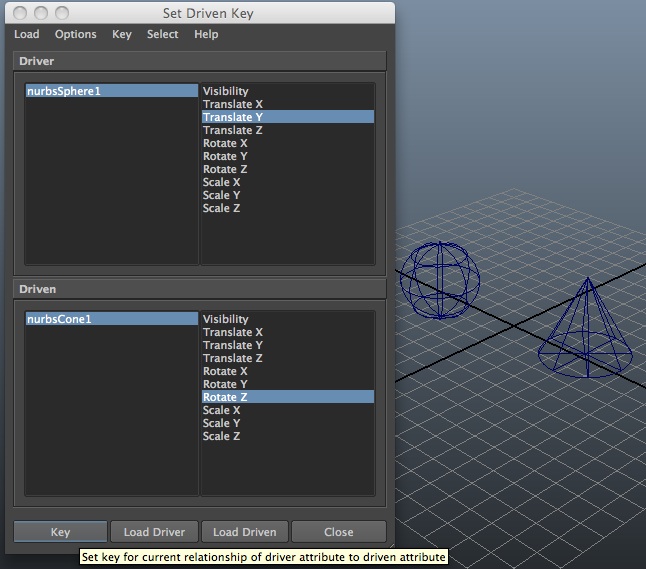The width and height of the screenshot is (646, 569).
Task: Select Rotate Z in Driver attributes
Action: tap(288, 169)
